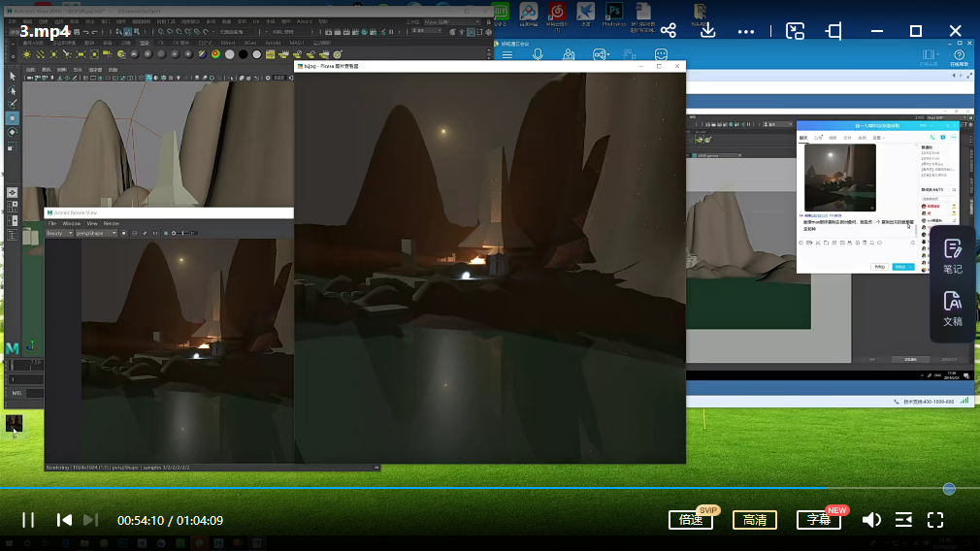Choose the Select arrow tool in Maya toolbox

click(x=12, y=77)
